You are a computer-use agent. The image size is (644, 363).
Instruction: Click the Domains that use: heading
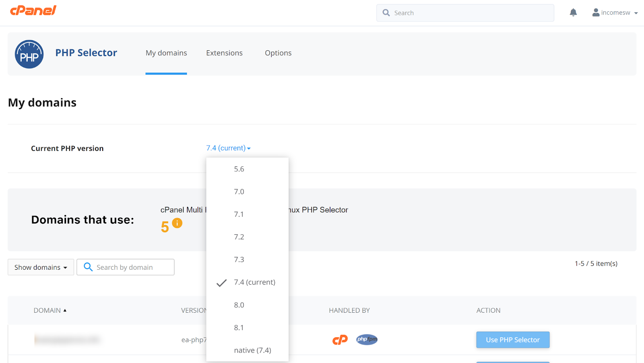(83, 220)
